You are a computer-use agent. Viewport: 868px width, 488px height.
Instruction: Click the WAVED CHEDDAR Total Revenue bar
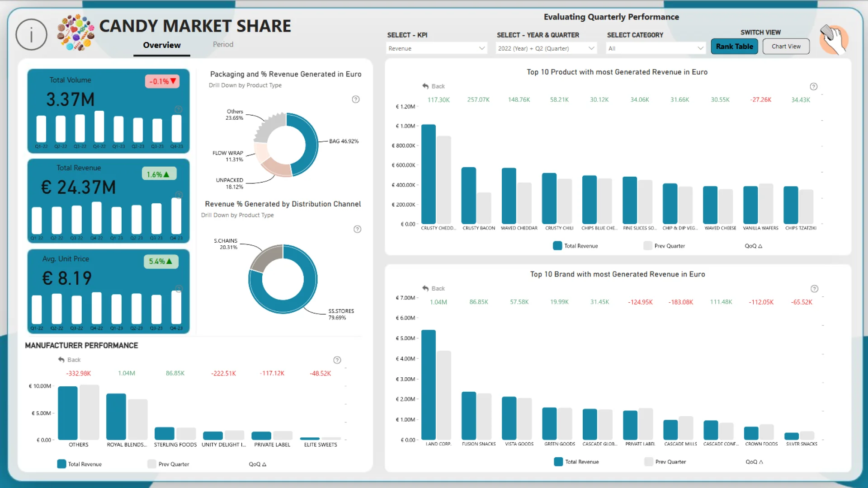(509, 196)
